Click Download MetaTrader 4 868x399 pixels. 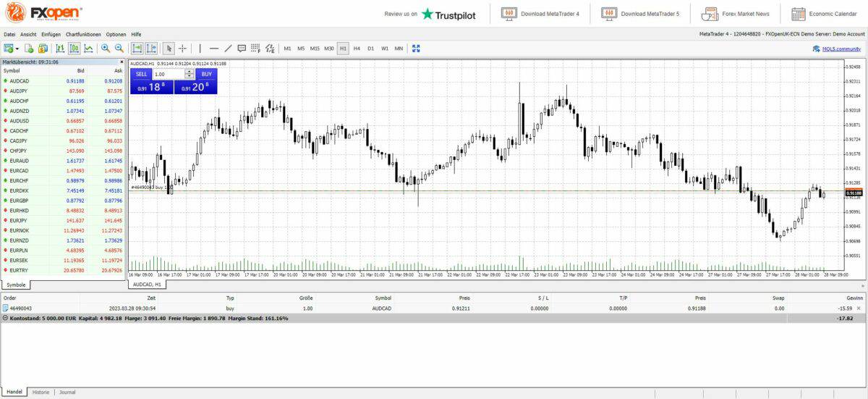(x=540, y=14)
